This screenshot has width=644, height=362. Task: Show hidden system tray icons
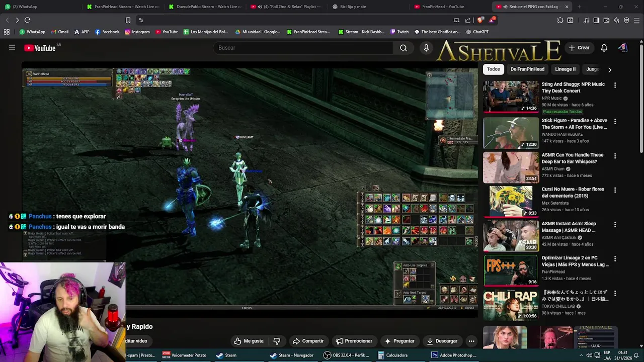click(x=581, y=355)
